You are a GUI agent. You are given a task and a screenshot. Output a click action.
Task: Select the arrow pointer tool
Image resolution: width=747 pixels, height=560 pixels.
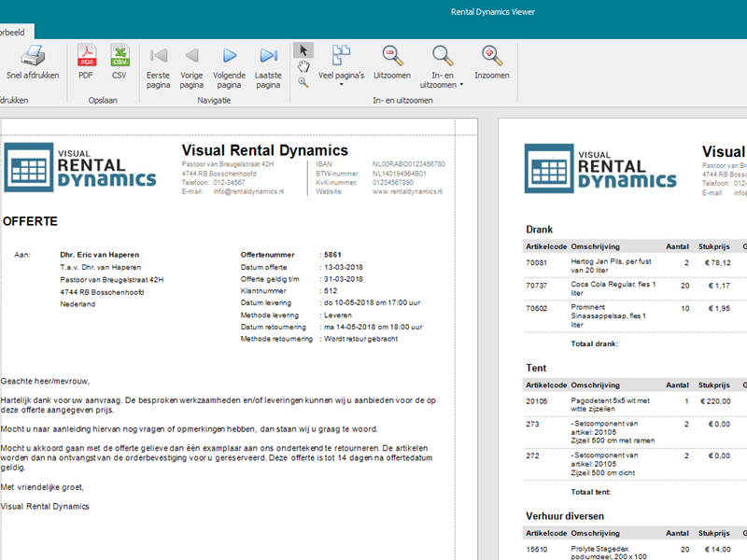tap(303, 49)
